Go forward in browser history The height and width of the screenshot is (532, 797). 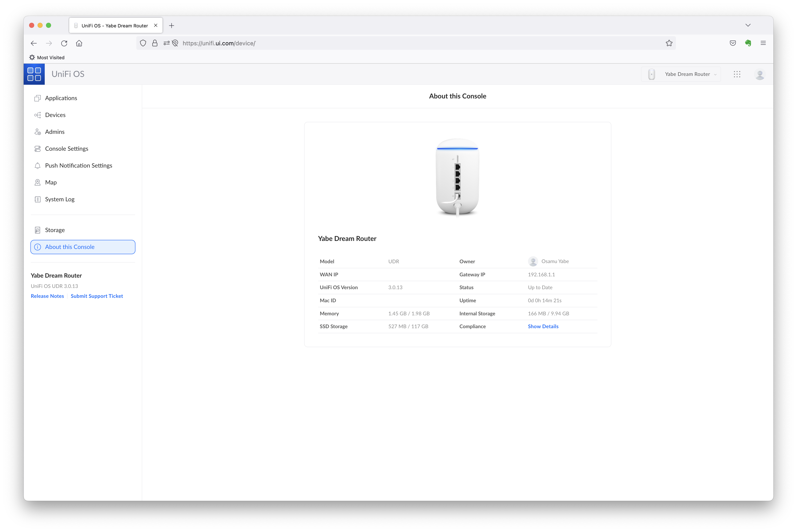click(x=49, y=43)
